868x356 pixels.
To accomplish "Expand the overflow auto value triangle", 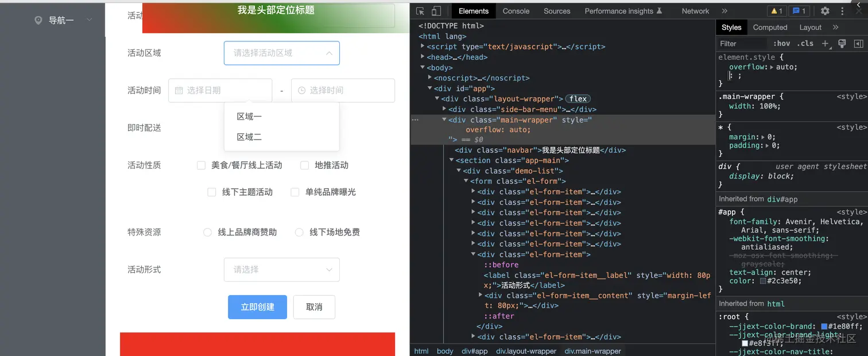I will (x=772, y=67).
